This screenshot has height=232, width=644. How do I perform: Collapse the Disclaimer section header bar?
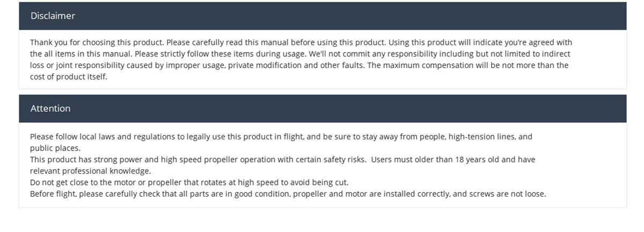pos(322,16)
